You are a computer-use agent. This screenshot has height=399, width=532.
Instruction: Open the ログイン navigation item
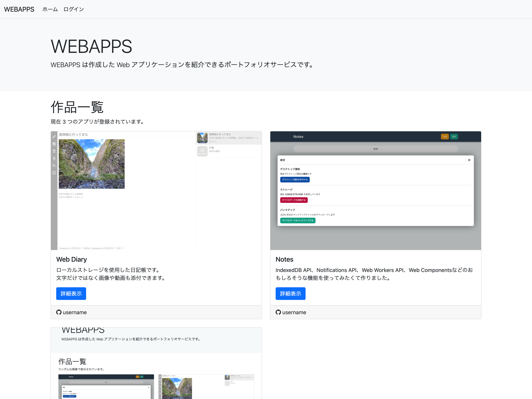click(73, 9)
